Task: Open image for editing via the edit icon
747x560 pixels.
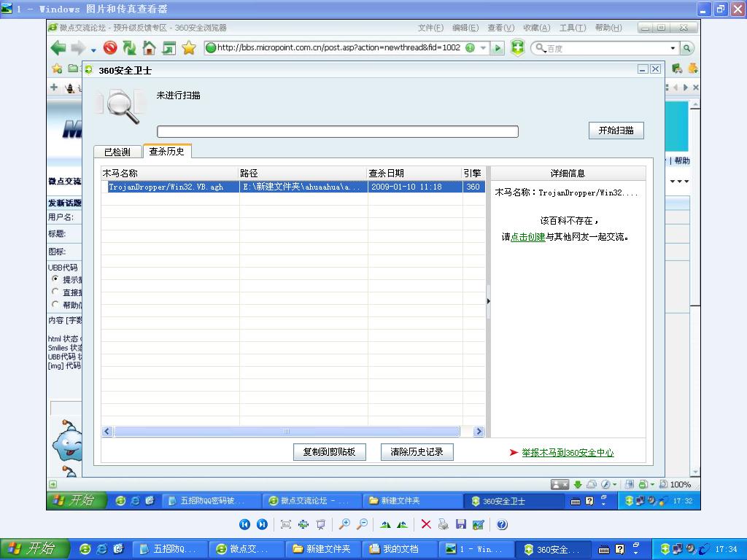Action: tap(479, 524)
